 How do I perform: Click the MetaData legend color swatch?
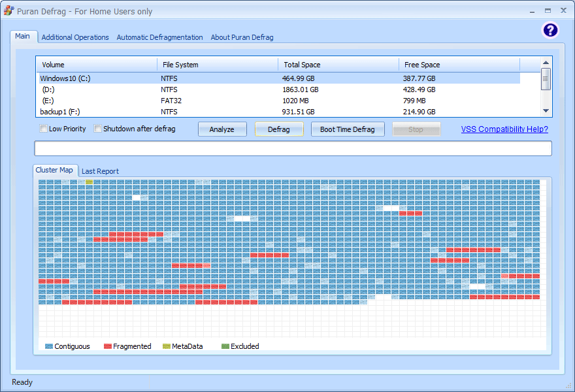167,346
